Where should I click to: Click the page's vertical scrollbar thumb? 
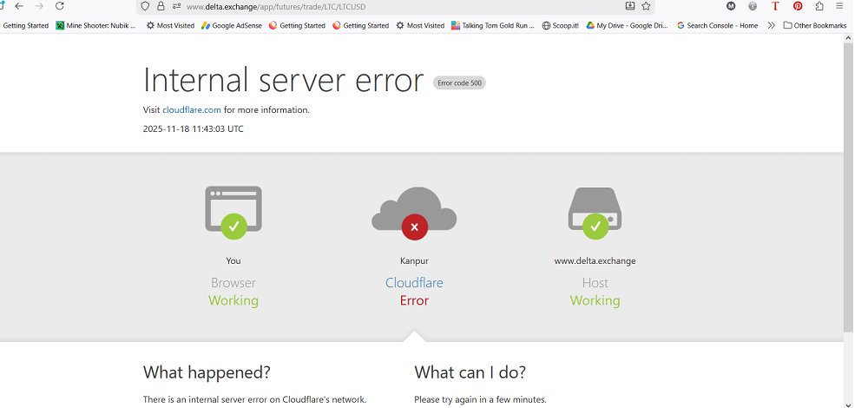point(848,188)
